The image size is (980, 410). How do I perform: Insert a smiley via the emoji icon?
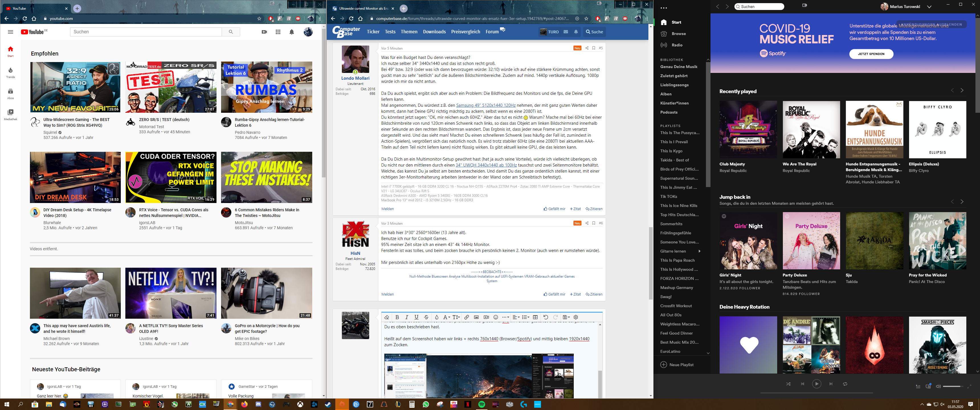(496, 317)
